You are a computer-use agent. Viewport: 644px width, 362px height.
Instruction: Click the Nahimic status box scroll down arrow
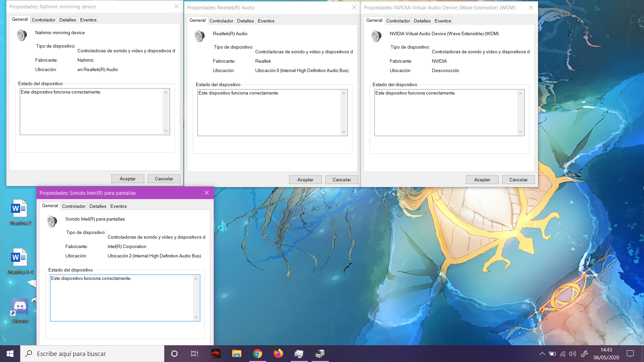pyautogui.click(x=166, y=131)
